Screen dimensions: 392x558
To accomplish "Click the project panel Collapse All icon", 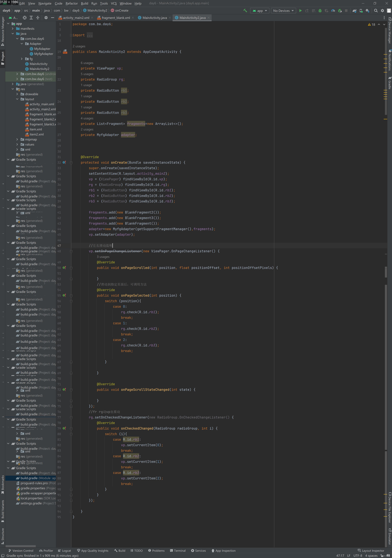I will 38,18.
